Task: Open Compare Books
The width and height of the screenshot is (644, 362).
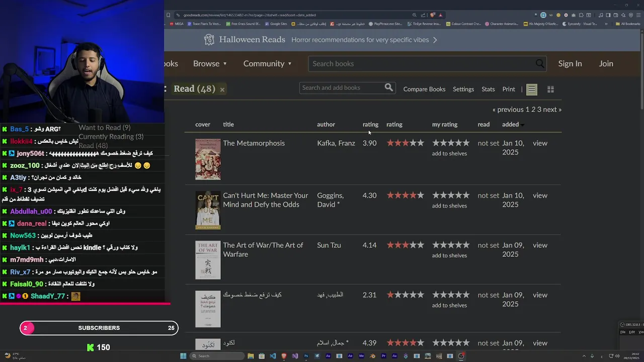Action: (x=424, y=89)
